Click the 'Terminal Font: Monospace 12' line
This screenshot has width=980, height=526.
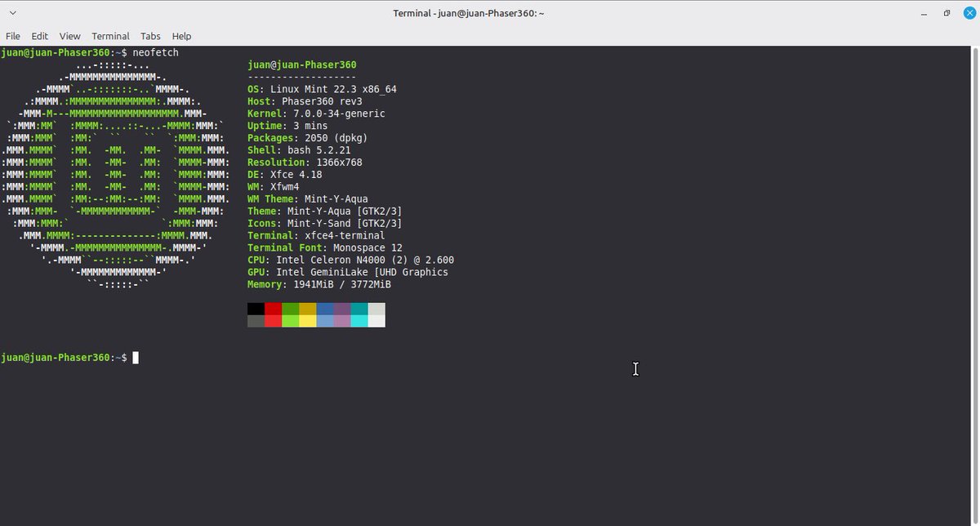(x=324, y=248)
